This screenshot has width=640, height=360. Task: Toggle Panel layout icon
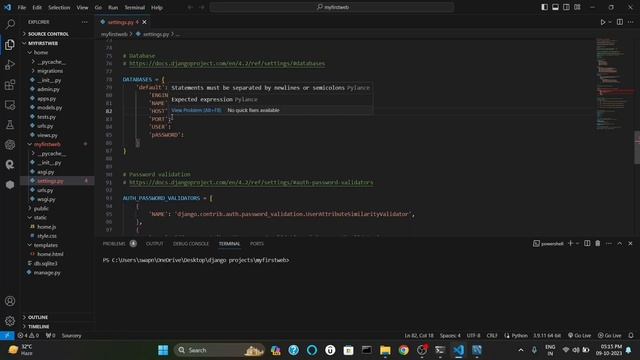click(x=555, y=7)
